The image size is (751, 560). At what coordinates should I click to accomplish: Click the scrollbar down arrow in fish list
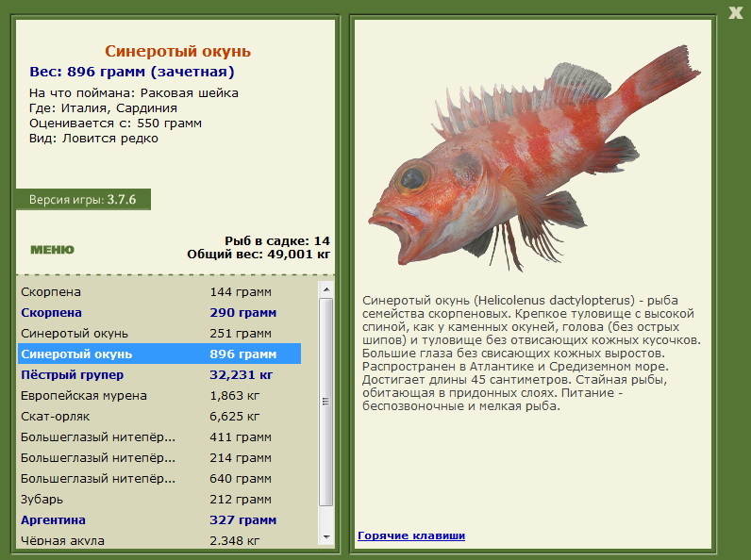click(x=326, y=537)
